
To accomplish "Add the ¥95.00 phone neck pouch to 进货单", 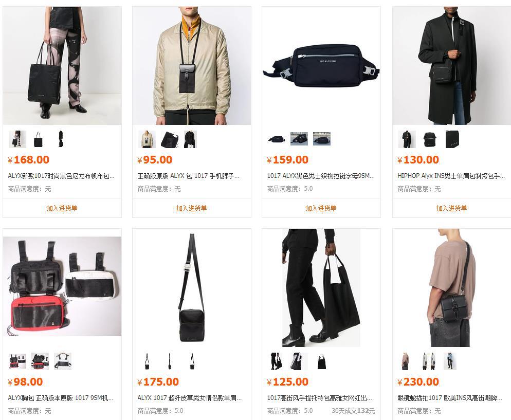I will click(x=191, y=208).
